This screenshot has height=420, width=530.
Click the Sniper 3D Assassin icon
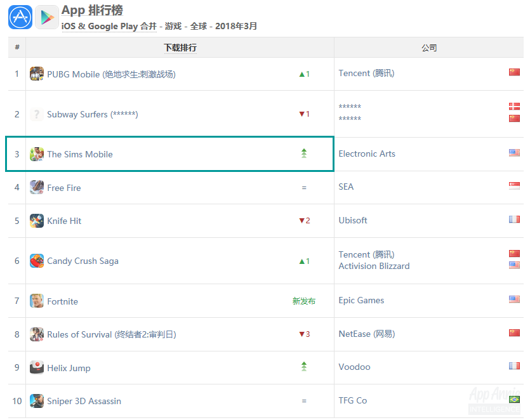tap(37, 401)
